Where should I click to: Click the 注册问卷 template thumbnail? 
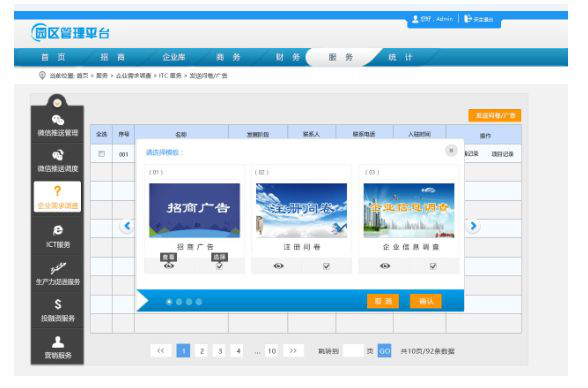[x=302, y=210]
